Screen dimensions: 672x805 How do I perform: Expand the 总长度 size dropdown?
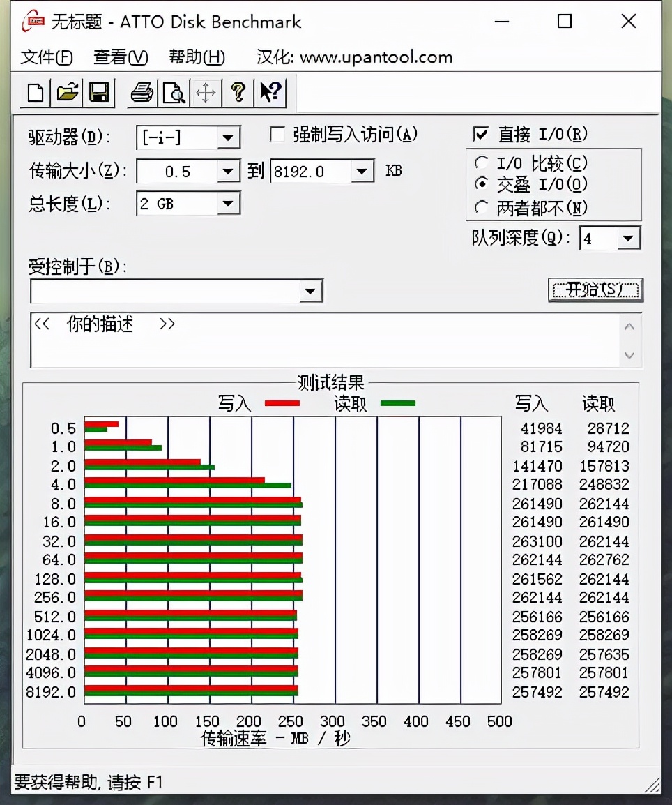pos(229,203)
